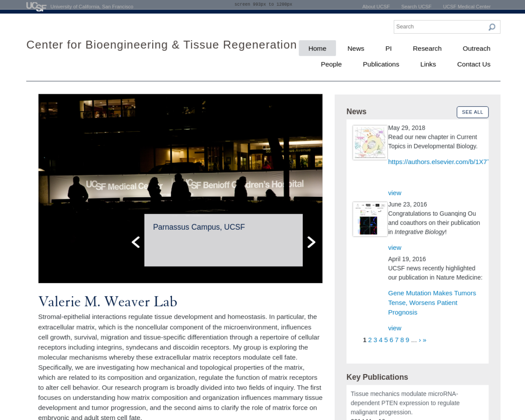Click view under May 29, 2018 news
This screenshot has height=420, width=525.
[x=395, y=193]
